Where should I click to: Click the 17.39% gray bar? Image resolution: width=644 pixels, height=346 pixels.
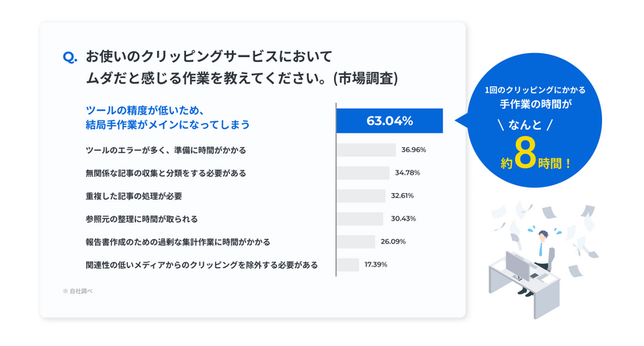tap(348, 265)
